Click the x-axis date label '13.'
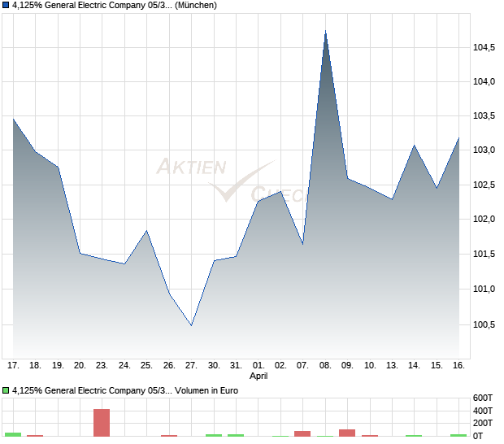This screenshot has width=504, height=444. click(392, 366)
